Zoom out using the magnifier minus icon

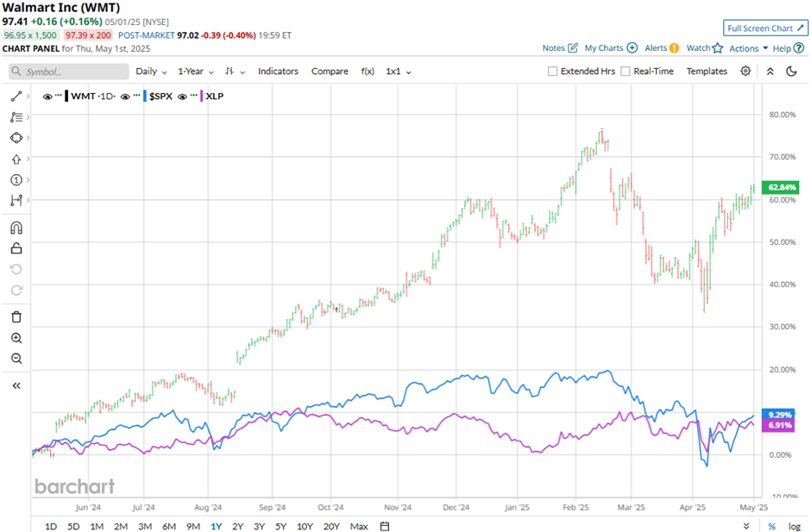[x=16, y=359]
